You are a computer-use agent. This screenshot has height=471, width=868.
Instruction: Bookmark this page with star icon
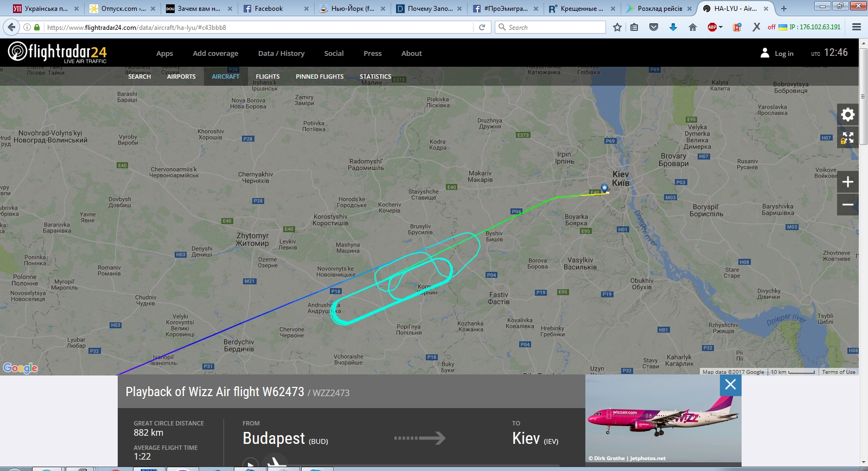617,27
